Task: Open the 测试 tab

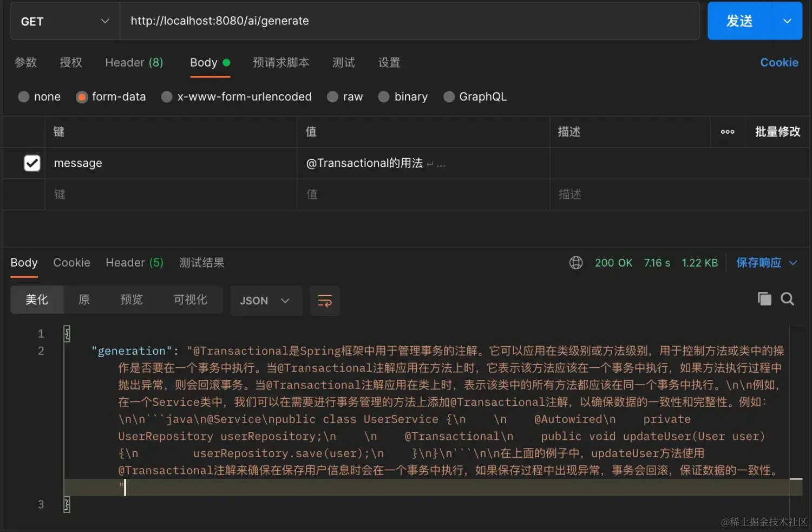Action: [x=344, y=62]
